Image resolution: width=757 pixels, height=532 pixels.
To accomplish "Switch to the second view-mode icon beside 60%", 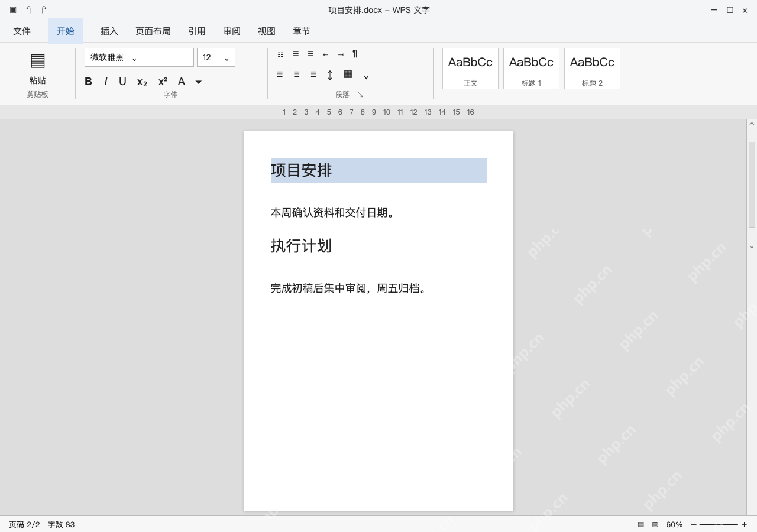I will [655, 524].
